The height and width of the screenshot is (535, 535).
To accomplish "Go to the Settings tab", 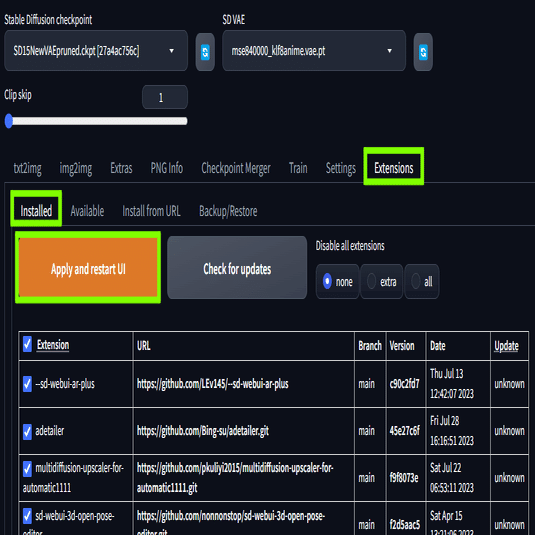I will (x=341, y=168).
